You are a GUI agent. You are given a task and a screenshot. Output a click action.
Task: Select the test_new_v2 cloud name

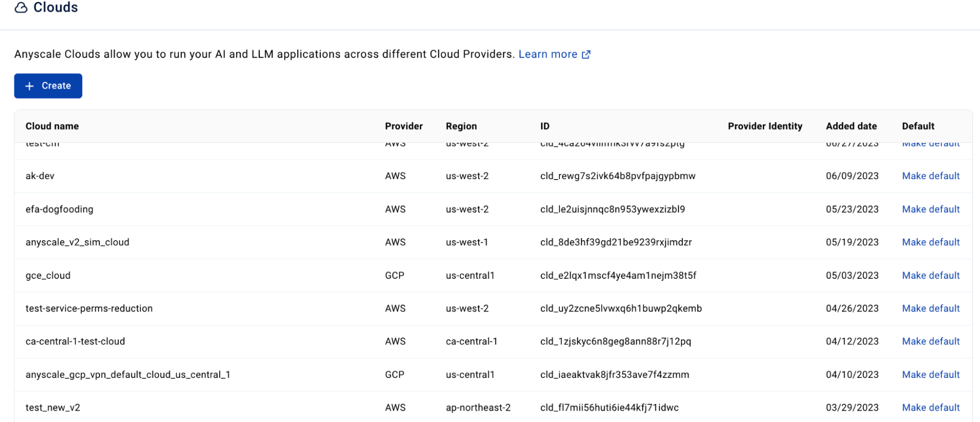(52, 407)
